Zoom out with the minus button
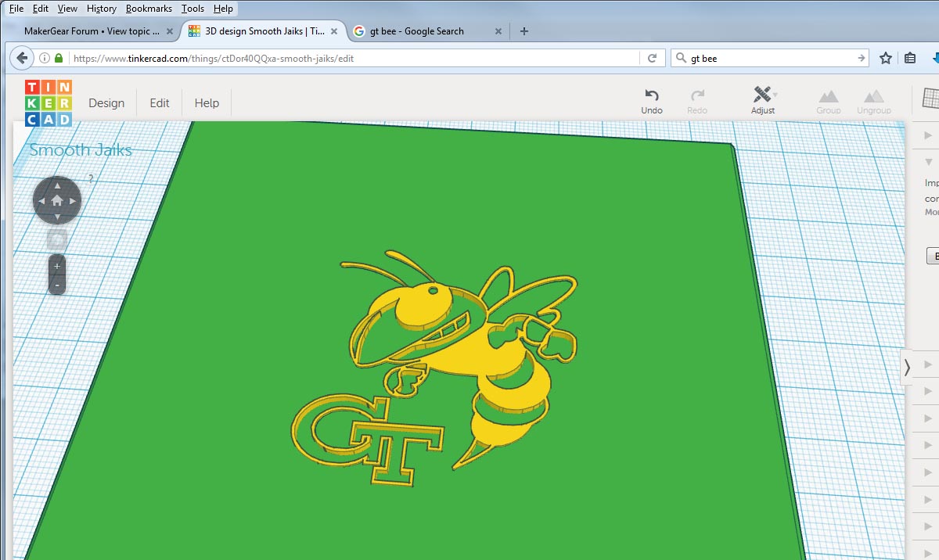Screen dimensions: 939x560 (57, 285)
